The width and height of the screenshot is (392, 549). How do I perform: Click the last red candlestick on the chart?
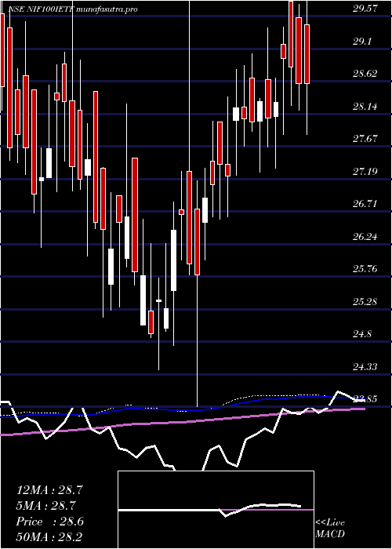(x=307, y=54)
